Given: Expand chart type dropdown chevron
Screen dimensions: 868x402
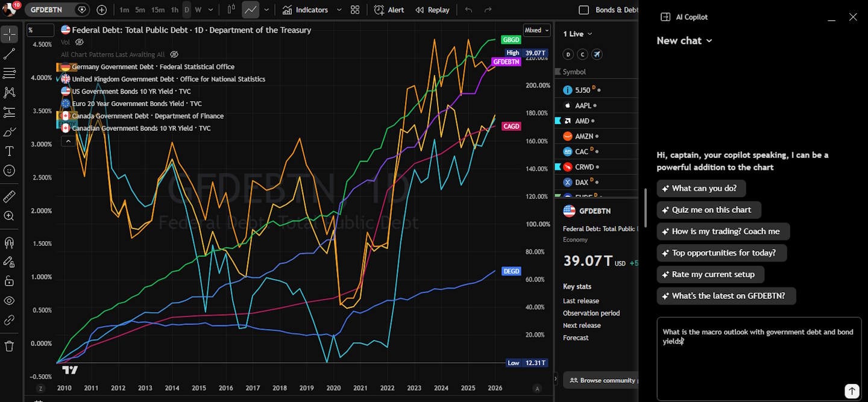Looking at the screenshot, I should (266, 10).
